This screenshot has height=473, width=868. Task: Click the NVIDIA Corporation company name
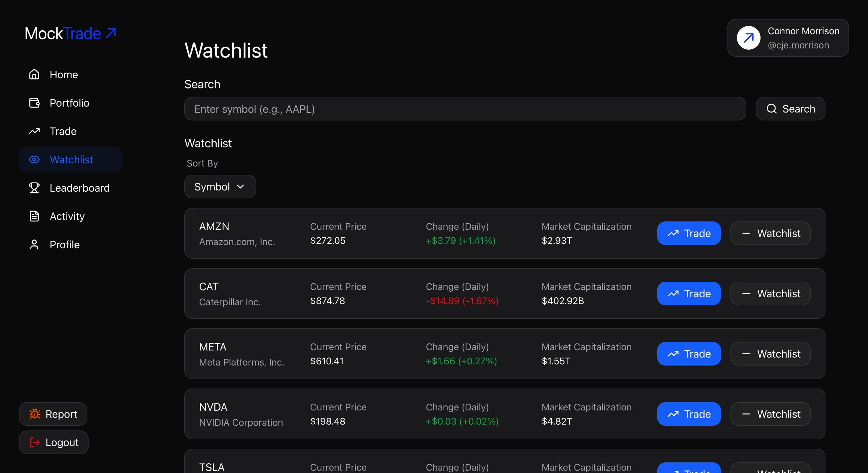pos(241,423)
